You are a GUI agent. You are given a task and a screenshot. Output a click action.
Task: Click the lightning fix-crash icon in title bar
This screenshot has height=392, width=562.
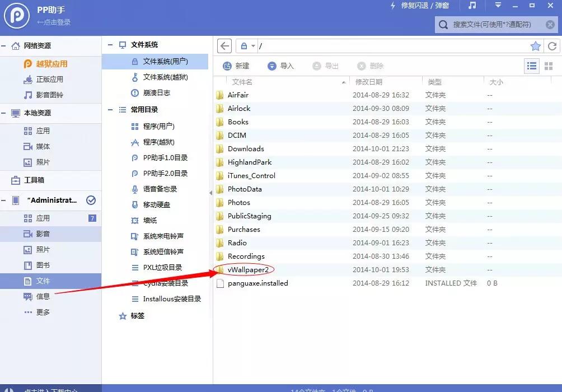393,6
